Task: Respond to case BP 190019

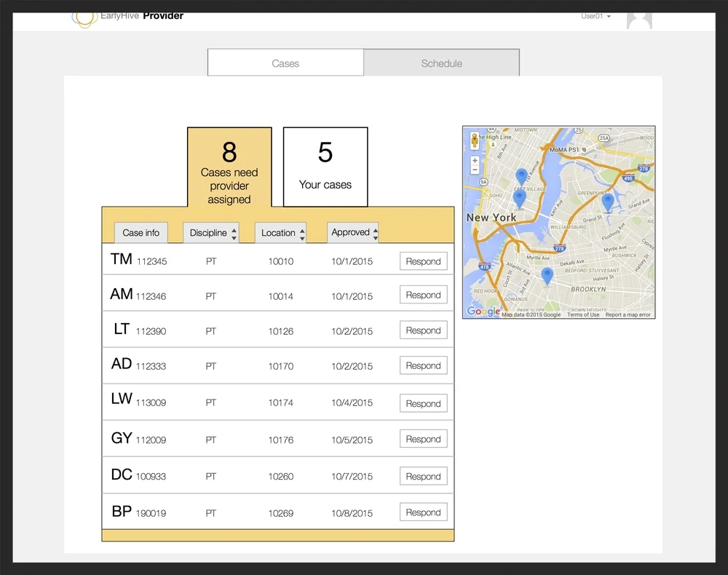Action: tap(424, 512)
